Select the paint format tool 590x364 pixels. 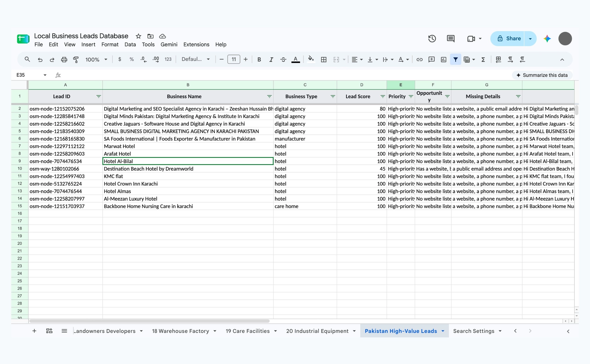click(x=76, y=59)
